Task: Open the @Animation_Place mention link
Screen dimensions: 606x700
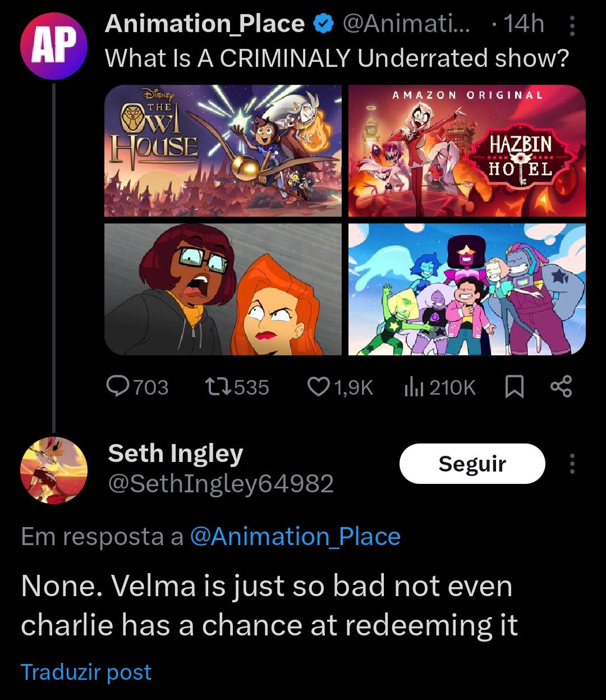Action: pyautogui.click(x=295, y=536)
